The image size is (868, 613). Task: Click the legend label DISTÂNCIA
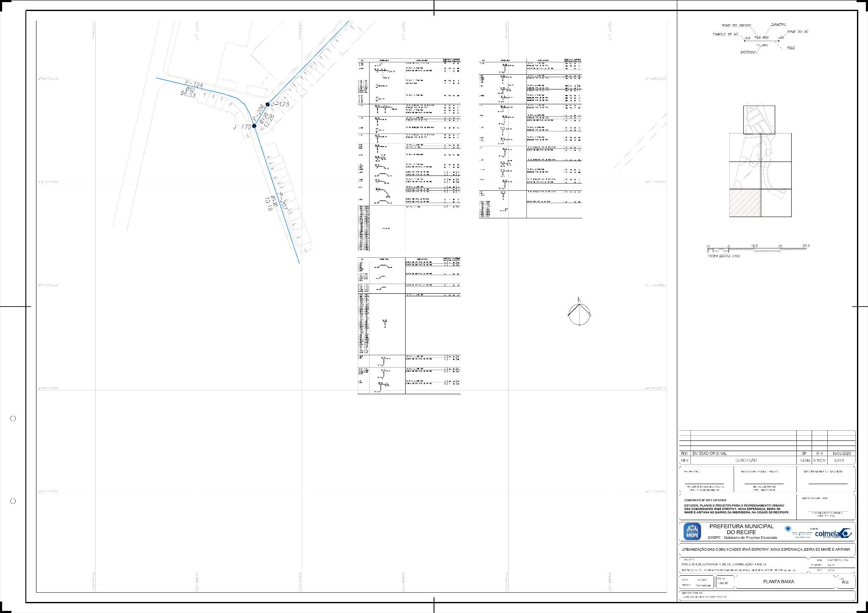(x=748, y=52)
